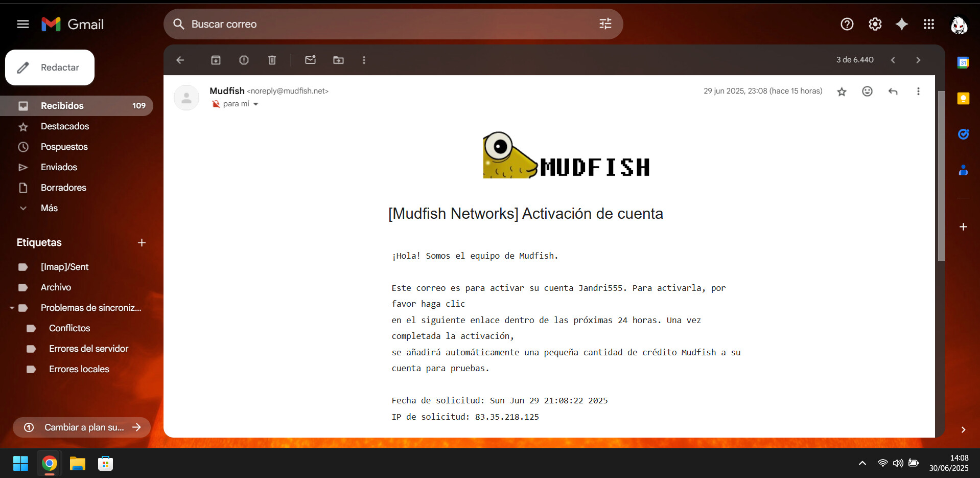The image size is (980, 478).
Task: Open the taskbar clock and date
Action: pyautogui.click(x=949, y=463)
